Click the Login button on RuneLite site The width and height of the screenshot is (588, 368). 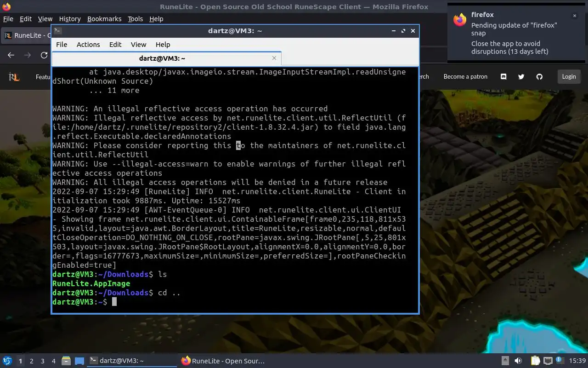[569, 77]
